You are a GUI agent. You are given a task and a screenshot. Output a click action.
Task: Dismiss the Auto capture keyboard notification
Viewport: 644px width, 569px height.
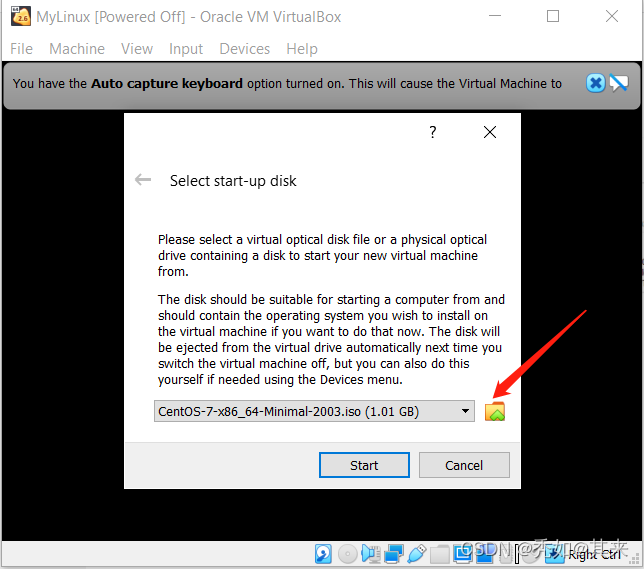[x=595, y=83]
